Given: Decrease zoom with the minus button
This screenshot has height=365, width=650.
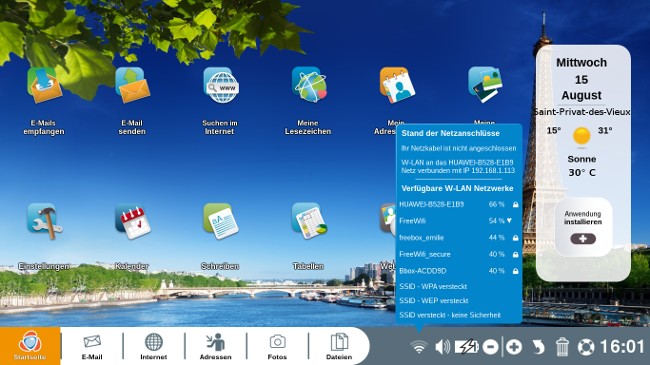Looking at the screenshot, I should [x=490, y=347].
